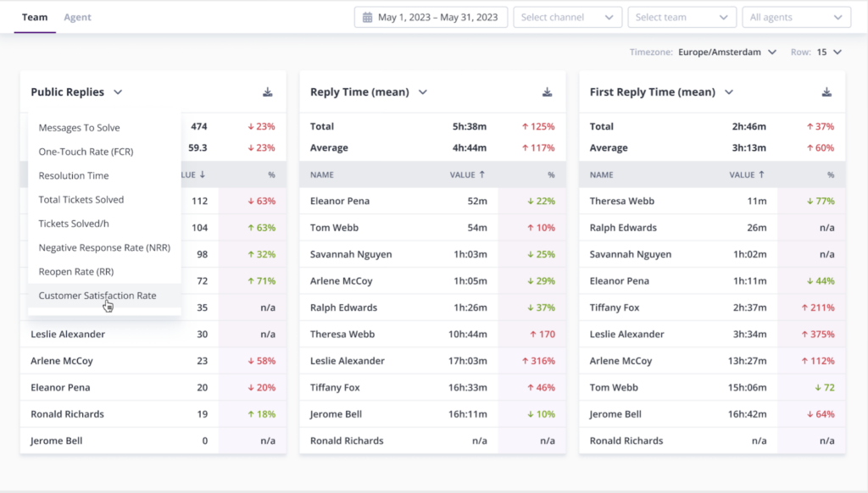Click NAME header in First Reply Time table

click(x=601, y=174)
